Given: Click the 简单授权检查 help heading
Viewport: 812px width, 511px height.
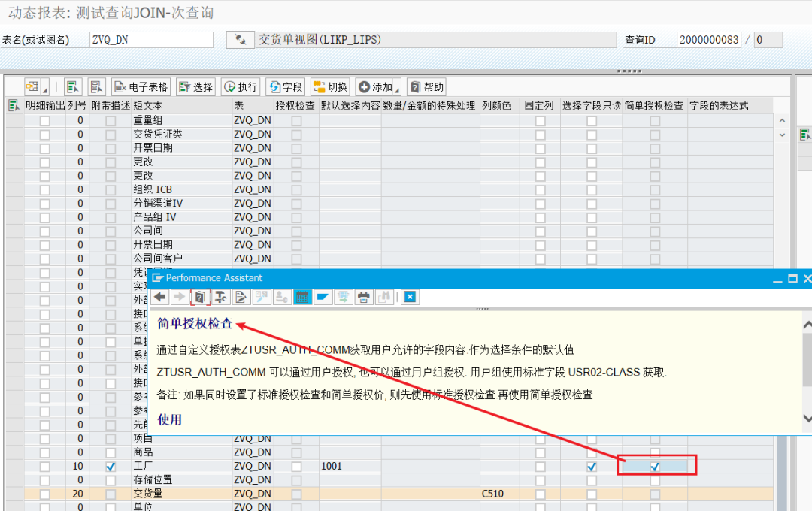Looking at the screenshot, I should click(x=195, y=323).
